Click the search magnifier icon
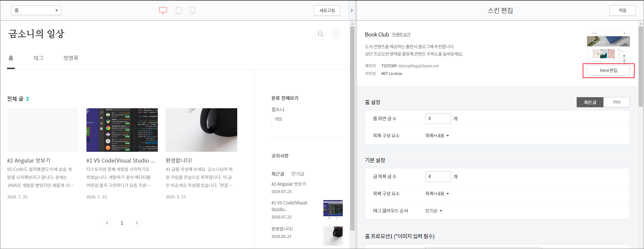The width and height of the screenshot is (644, 249). [x=321, y=34]
